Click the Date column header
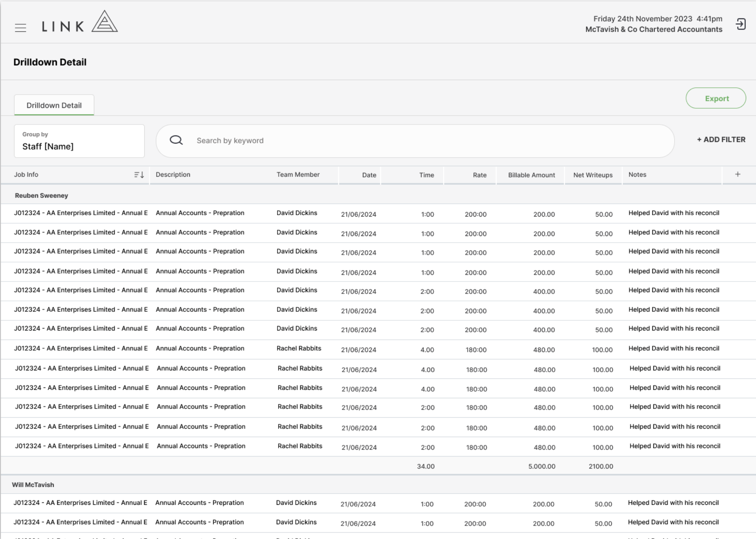The width and height of the screenshot is (756, 539). pyautogui.click(x=369, y=175)
